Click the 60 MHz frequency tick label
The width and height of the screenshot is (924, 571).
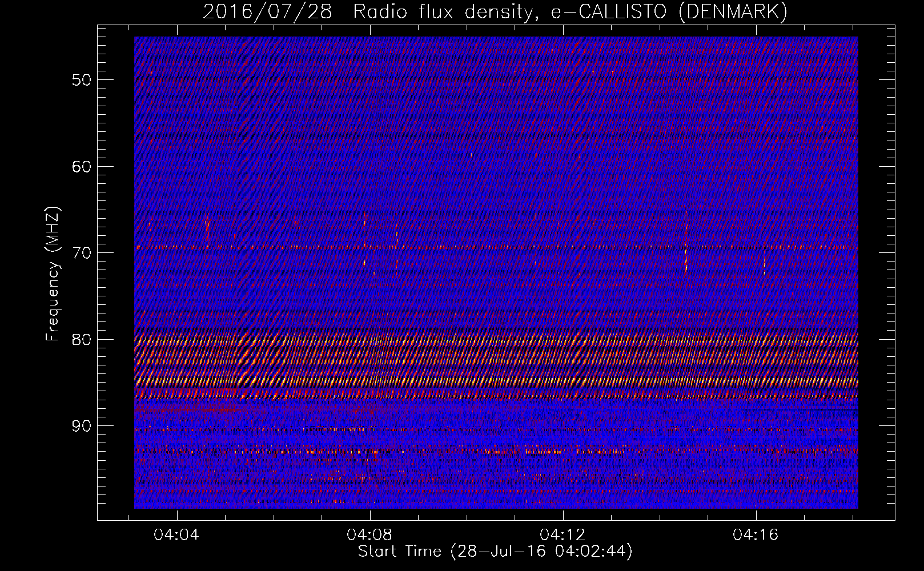coord(82,167)
